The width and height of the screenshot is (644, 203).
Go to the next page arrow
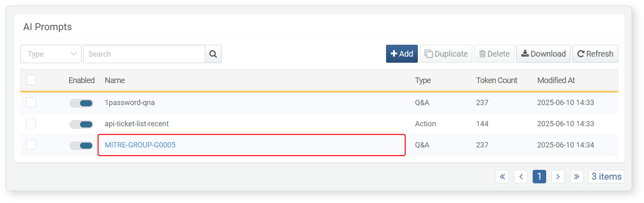click(558, 177)
